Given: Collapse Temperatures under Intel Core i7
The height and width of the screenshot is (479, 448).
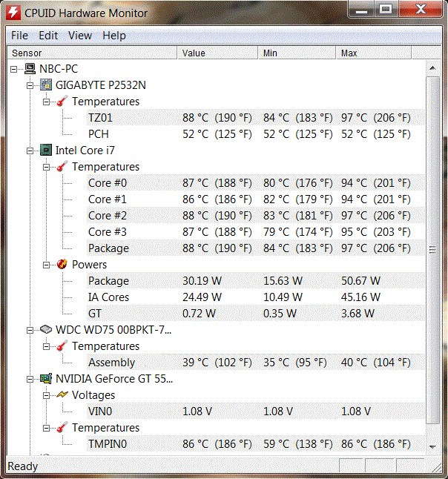Looking at the screenshot, I should pyautogui.click(x=46, y=167).
